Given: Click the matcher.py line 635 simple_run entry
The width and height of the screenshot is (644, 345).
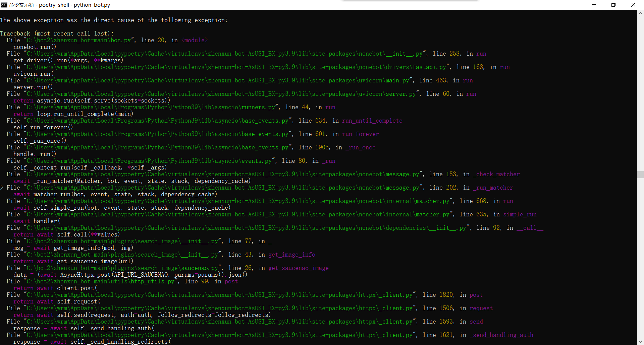Looking at the screenshot, I should point(271,214).
